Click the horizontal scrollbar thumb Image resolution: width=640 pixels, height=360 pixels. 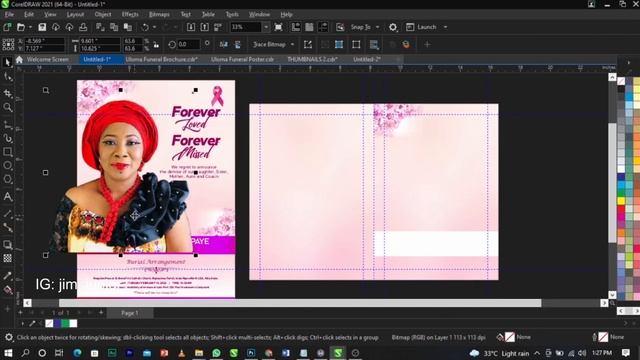coord(300,303)
